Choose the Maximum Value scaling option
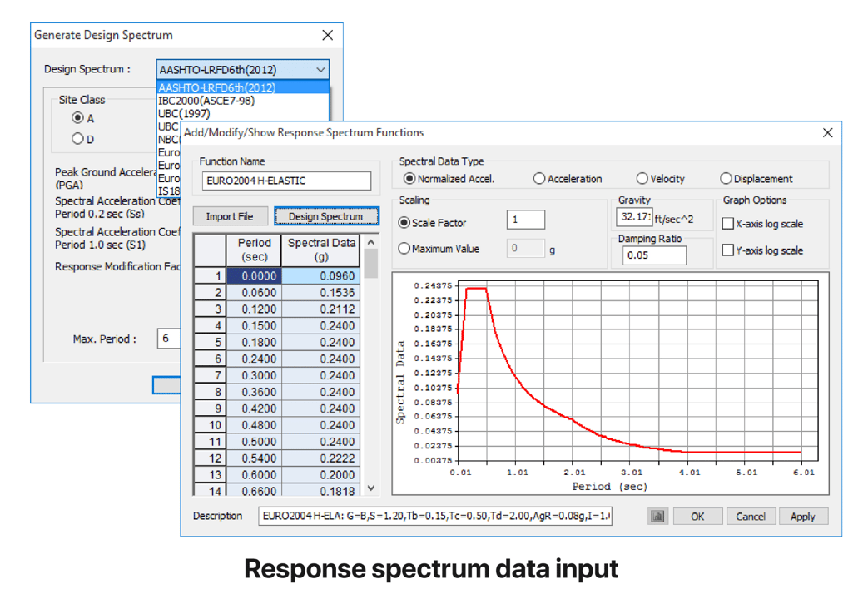868x599 pixels. coord(404,249)
